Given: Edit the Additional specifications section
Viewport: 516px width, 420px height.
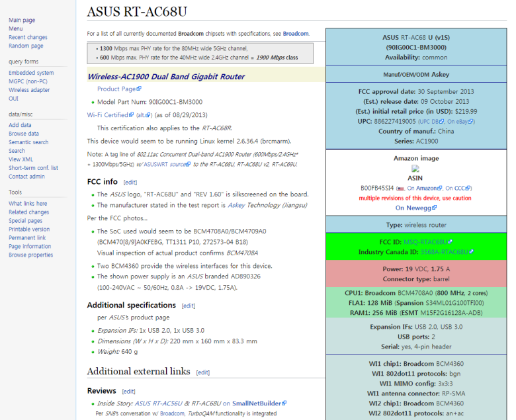Looking at the screenshot, I should [x=189, y=306].
